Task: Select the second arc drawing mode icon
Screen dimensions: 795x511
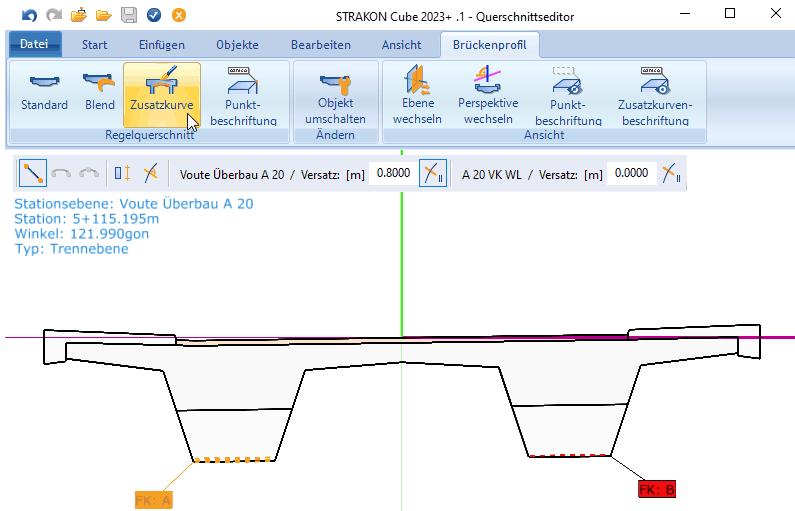Action: point(89,173)
